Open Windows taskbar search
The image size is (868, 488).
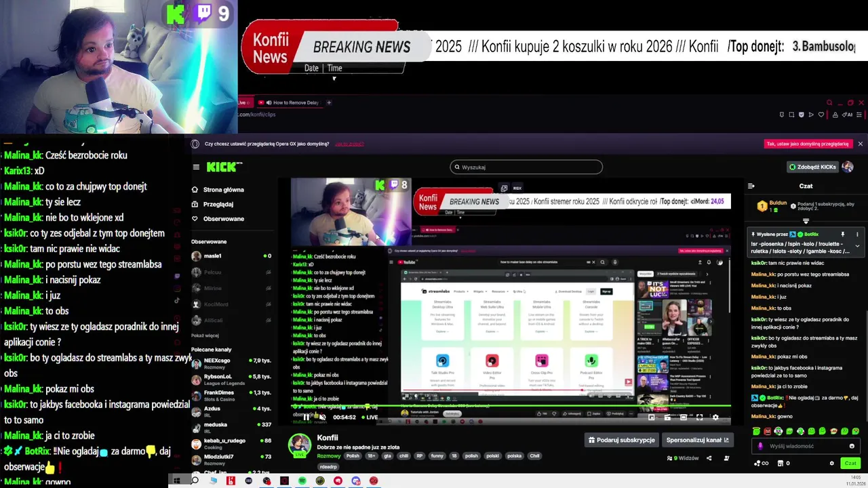195,481
